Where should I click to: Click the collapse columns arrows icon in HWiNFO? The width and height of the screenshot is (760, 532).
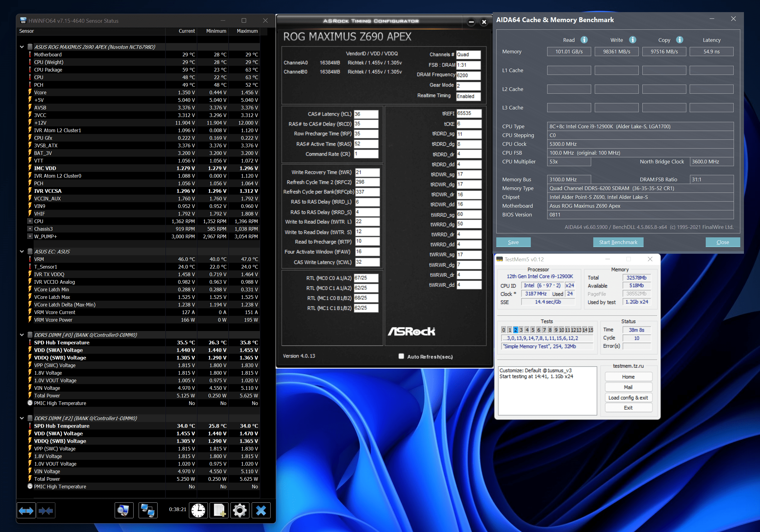point(46,510)
